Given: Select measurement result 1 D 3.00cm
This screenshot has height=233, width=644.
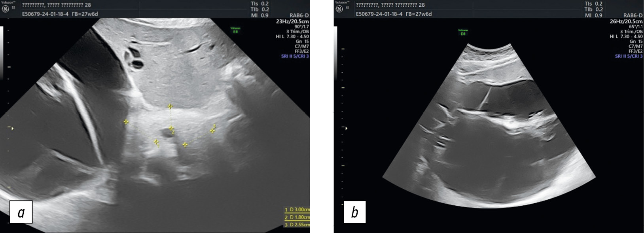Looking at the screenshot, I should coord(297,209).
